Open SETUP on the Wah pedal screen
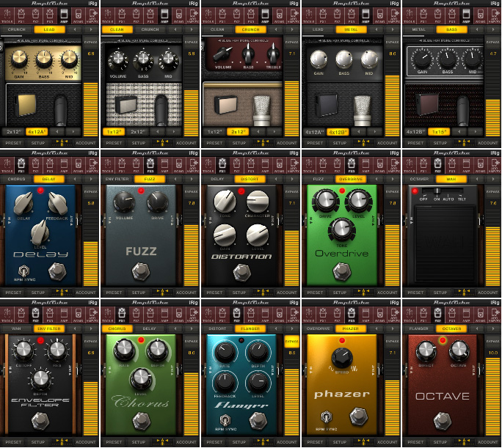This screenshot has width=502, height=448. [x=440, y=293]
